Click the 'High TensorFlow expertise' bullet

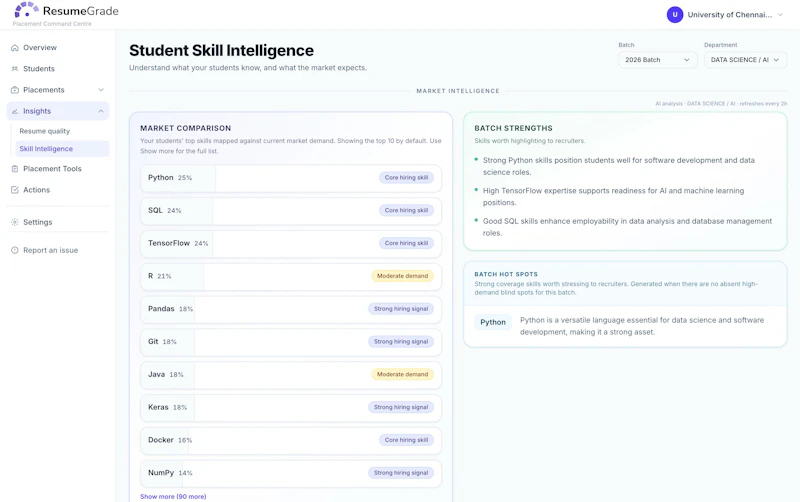613,196
